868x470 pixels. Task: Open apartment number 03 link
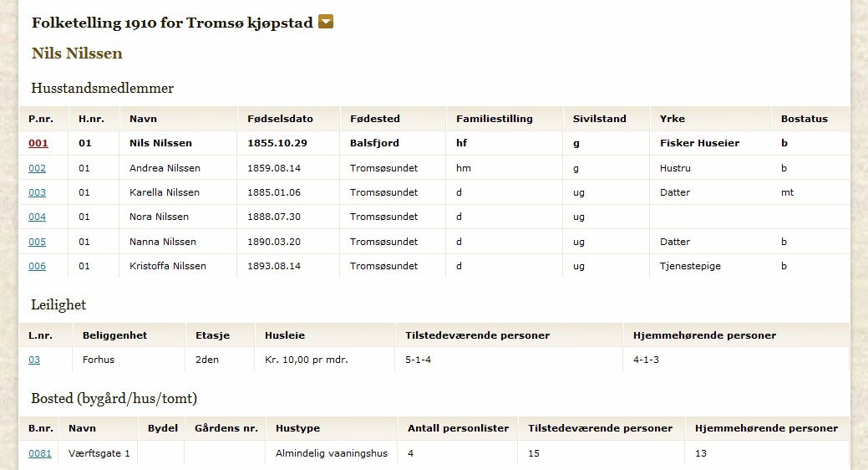point(34,360)
